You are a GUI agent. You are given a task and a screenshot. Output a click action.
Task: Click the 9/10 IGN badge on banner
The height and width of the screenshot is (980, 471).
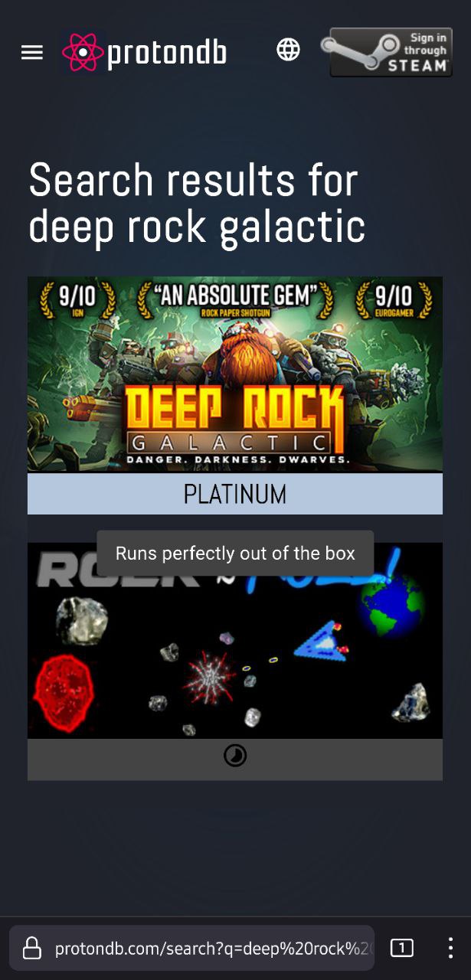77,299
